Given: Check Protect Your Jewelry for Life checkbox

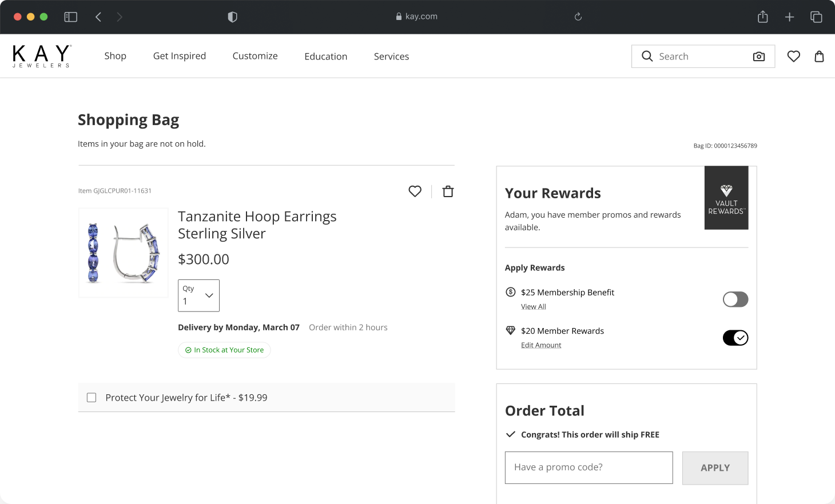Looking at the screenshot, I should click(92, 397).
